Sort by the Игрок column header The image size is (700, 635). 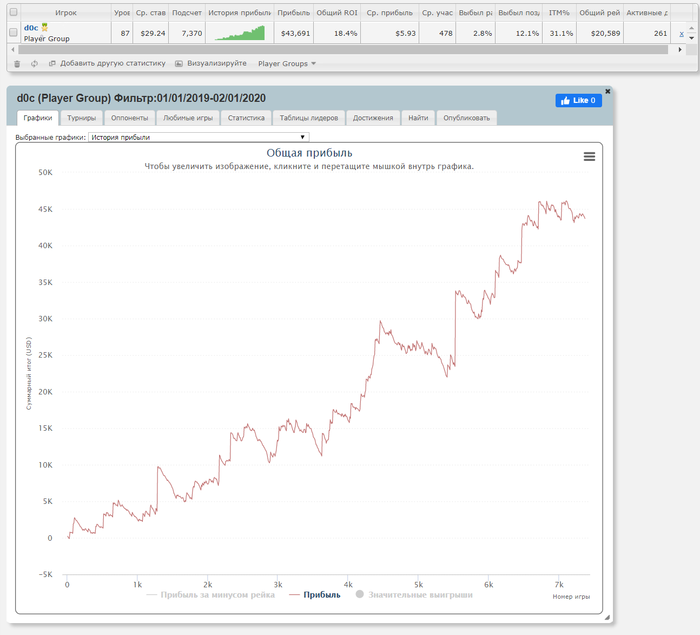pyautogui.click(x=66, y=13)
